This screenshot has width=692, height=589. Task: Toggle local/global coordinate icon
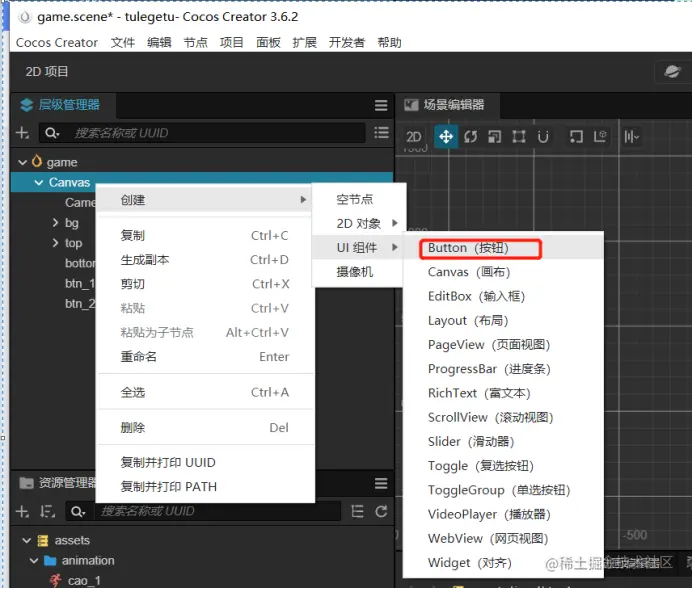[600, 137]
